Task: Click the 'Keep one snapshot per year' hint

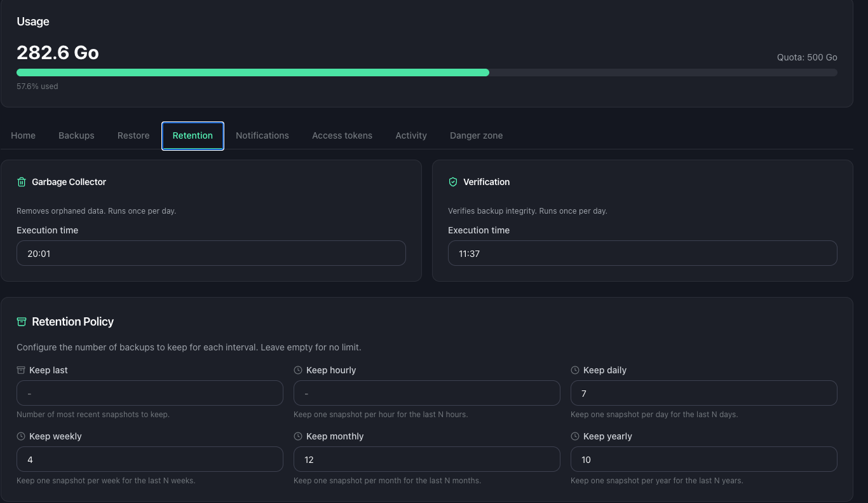Action: [x=657, y=481]
